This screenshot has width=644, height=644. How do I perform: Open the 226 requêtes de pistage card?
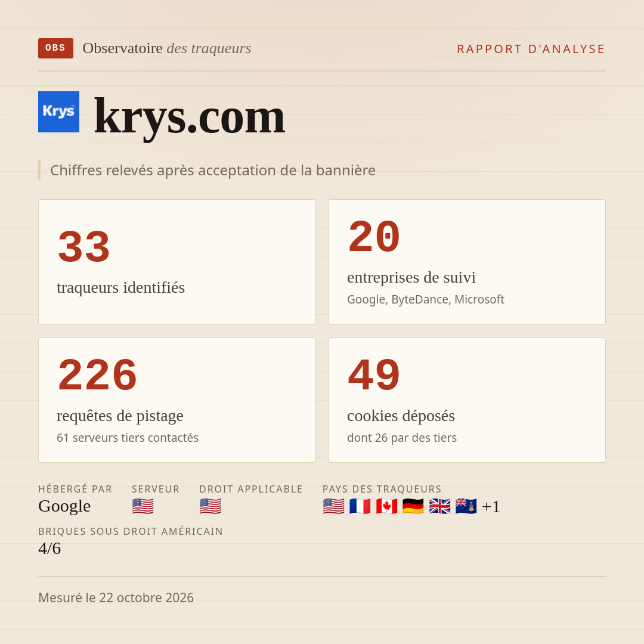177,400
